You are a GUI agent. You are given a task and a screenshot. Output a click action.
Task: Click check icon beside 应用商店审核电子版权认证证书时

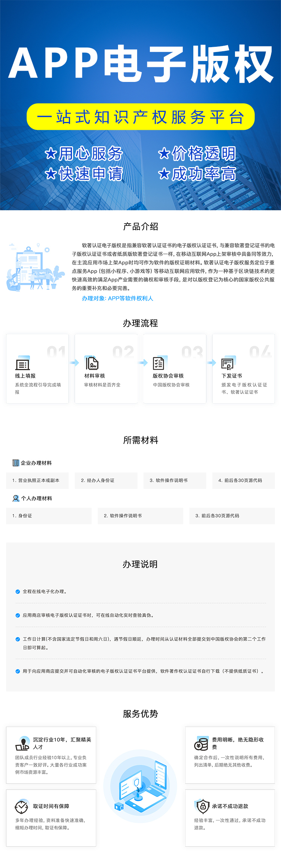[x=18, y=615]
